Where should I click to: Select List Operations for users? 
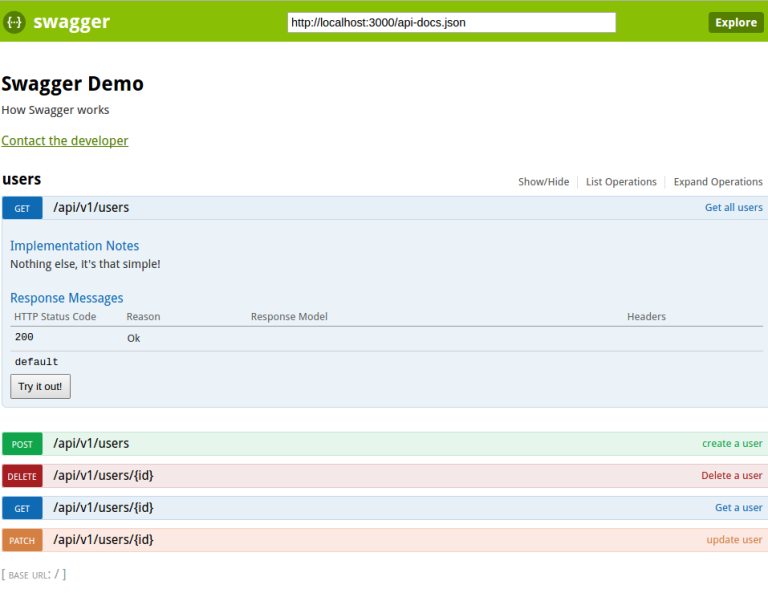(x=621, y=182)
